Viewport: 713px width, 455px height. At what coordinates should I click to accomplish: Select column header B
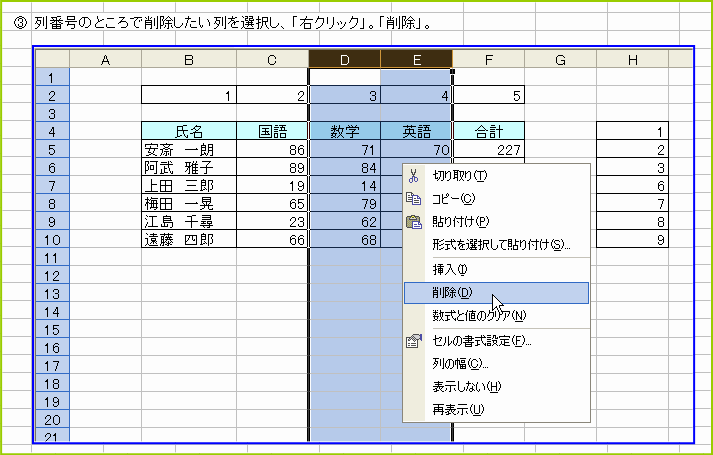point(189,60)
